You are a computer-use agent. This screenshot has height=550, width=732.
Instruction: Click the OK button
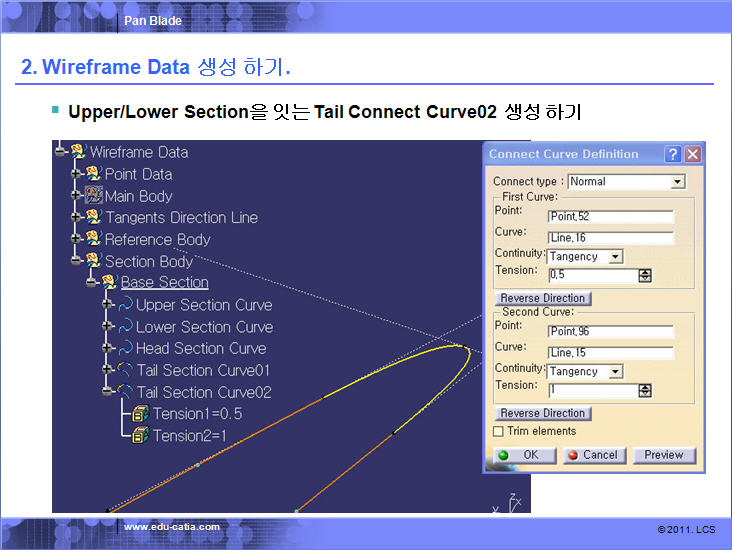521,455
